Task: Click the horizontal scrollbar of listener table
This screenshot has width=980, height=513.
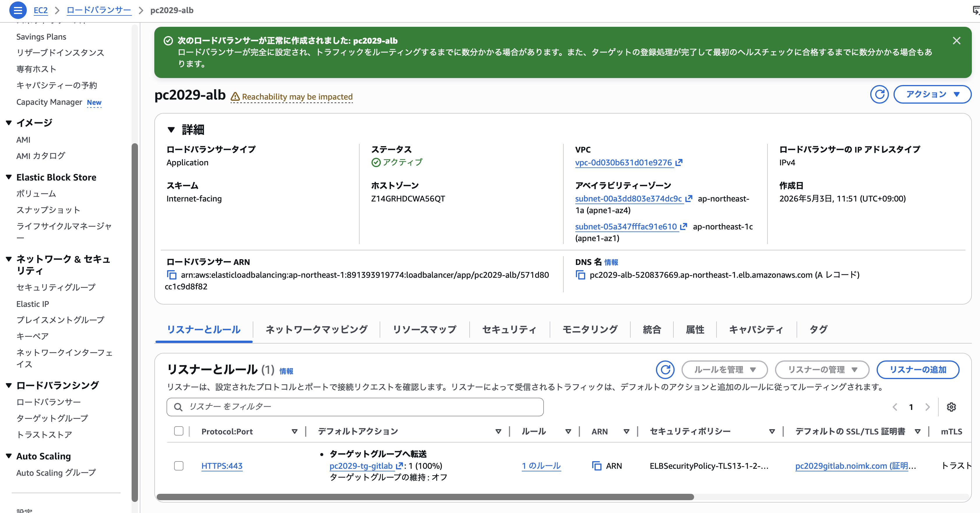Action: click(x=425, y=497)
